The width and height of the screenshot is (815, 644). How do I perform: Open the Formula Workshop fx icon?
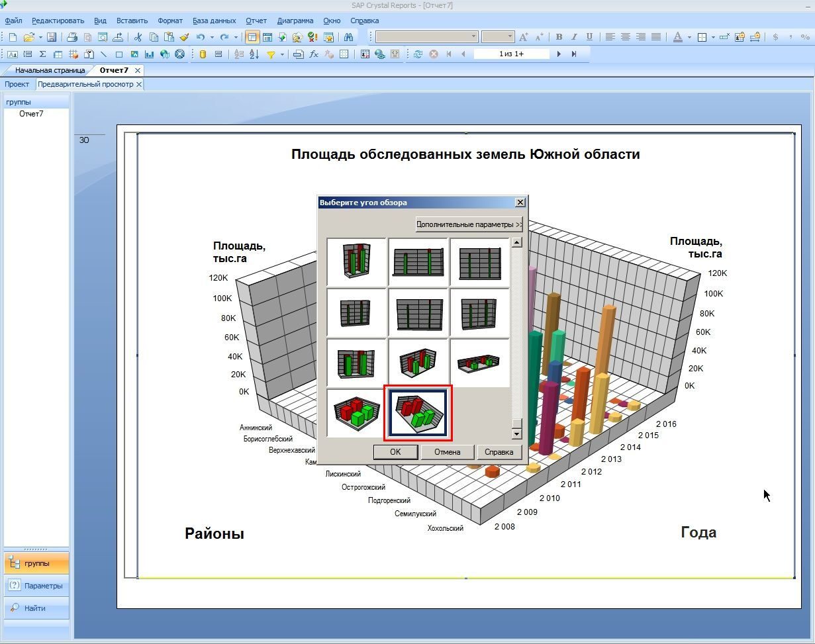[314, 54]
